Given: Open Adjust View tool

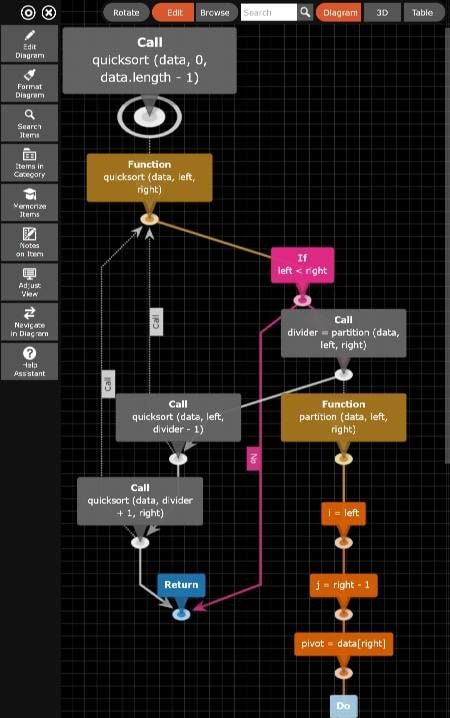Looking at the screenshot, I should coord(30,283).
